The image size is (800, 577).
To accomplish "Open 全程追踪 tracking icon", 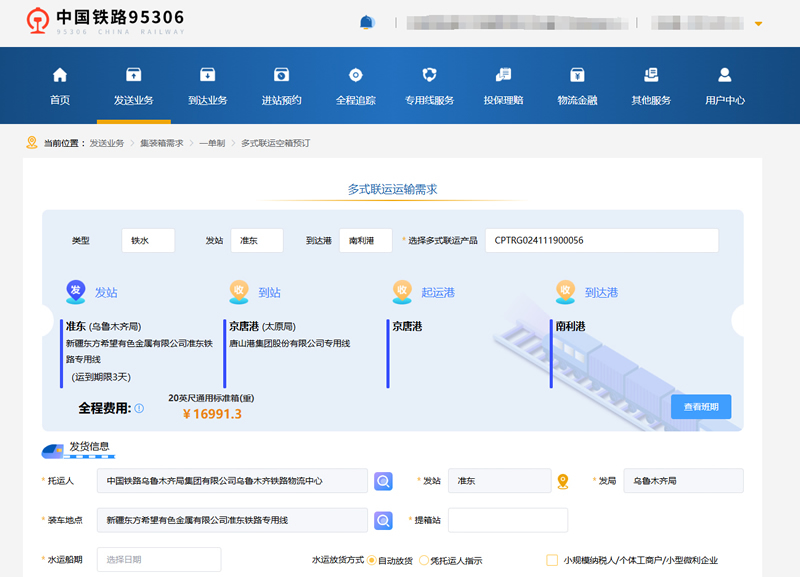I will tap(355, 75).
